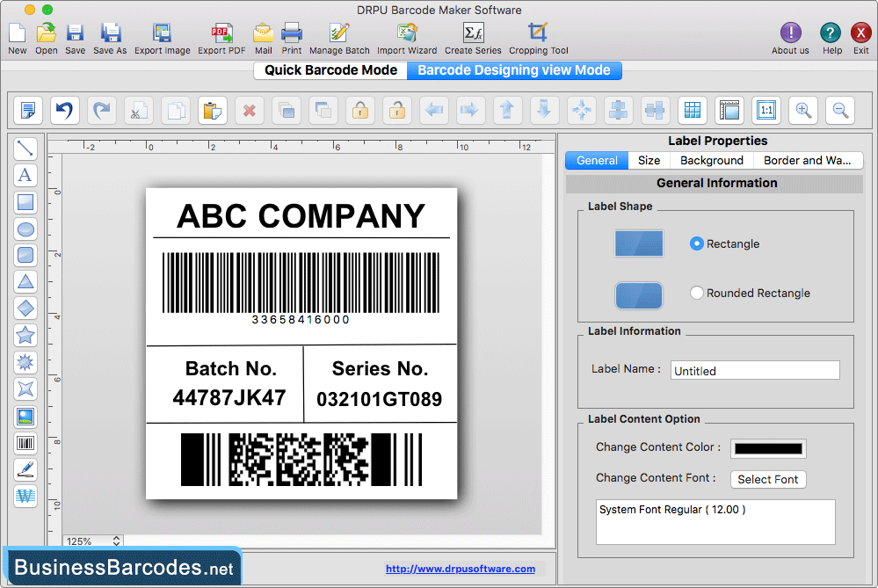The image size is (878, 588).
Task: Select the 33658416000 barcode on label
Action: point(301,287)
